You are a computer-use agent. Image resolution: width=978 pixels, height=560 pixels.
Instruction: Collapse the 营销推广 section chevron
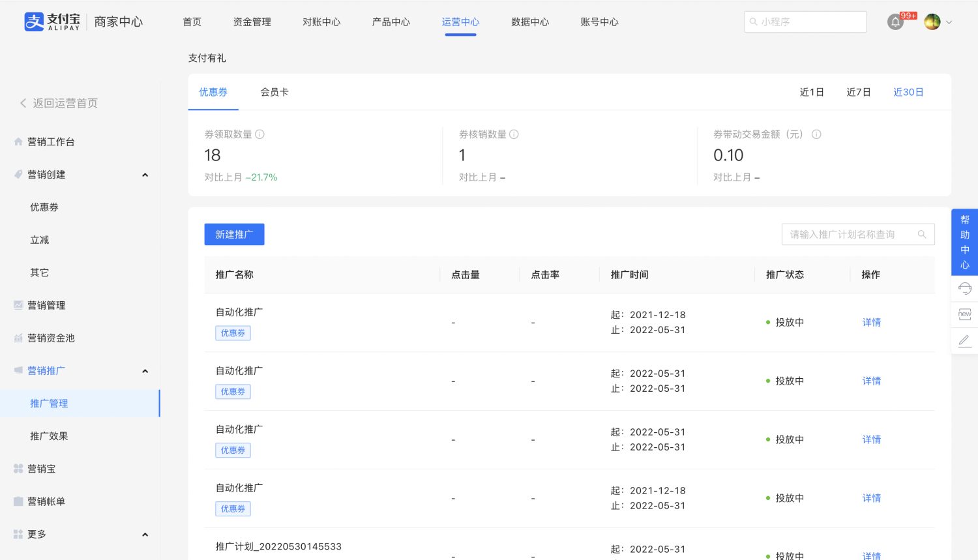point(145,371)
